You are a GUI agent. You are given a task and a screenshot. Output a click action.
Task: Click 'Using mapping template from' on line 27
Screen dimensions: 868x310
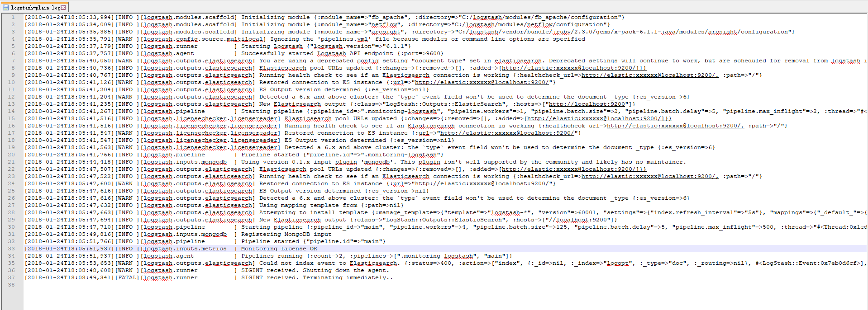click(308, 205)
